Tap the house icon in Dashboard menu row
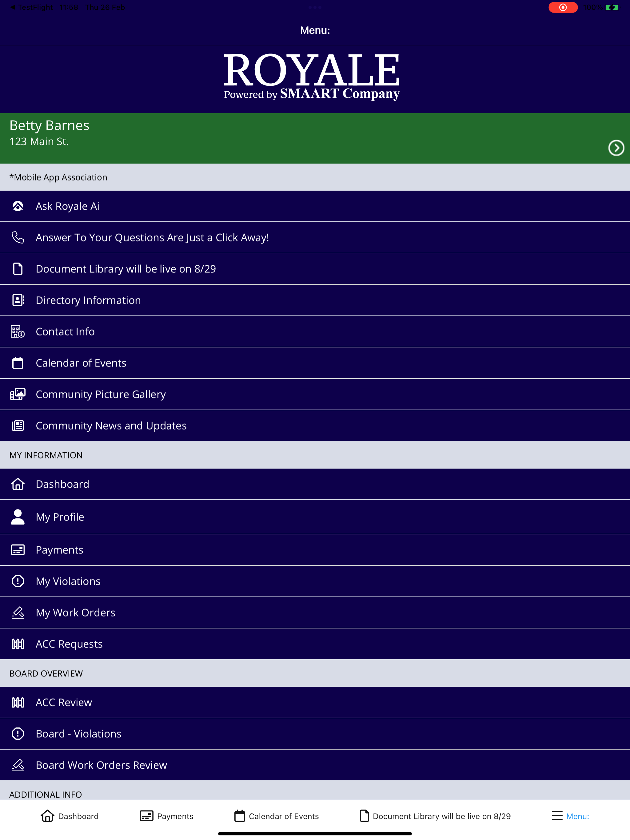This screenshot has height=840, width=630. (x=18, y=484)
